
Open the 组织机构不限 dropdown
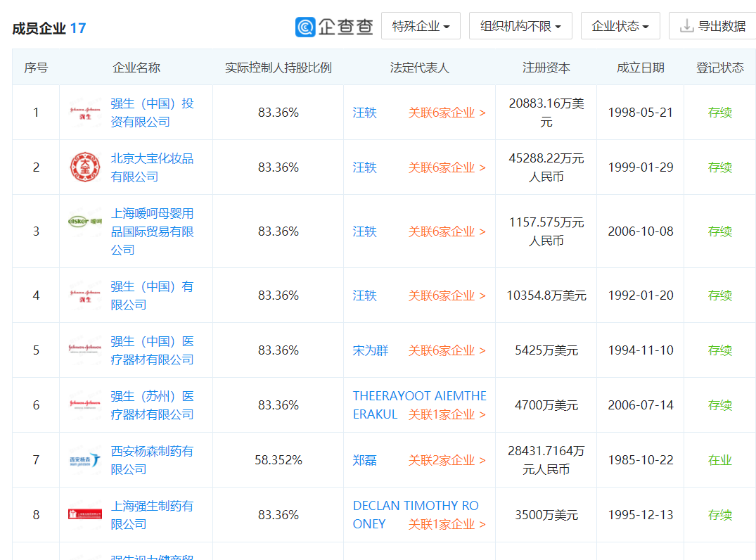pos(520,26)
